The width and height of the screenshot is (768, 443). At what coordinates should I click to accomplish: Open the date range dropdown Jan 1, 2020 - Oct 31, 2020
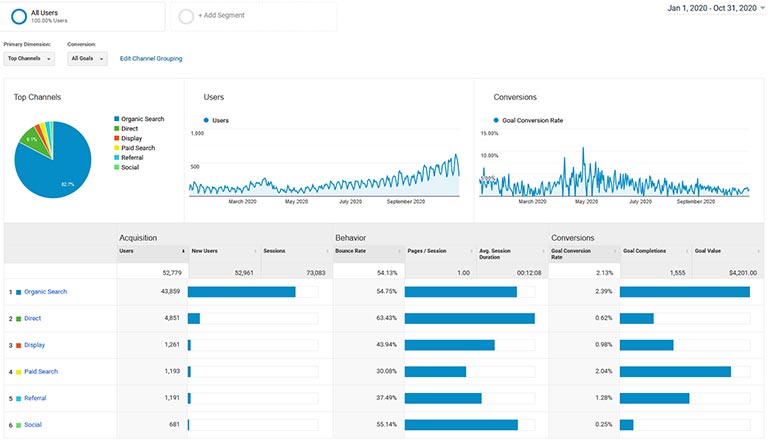coord(716,8)
